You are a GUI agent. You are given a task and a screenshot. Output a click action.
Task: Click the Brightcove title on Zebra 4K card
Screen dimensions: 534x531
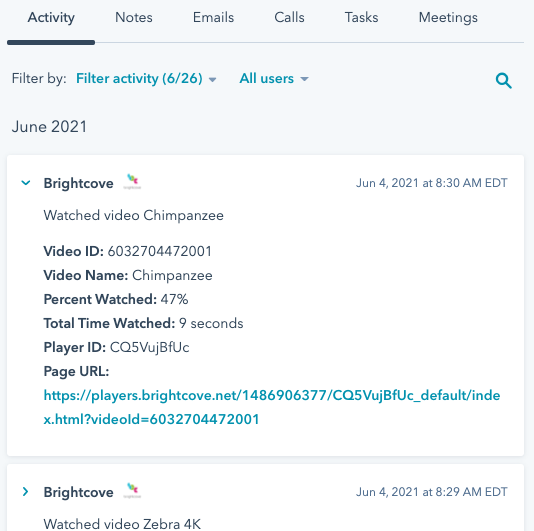pyautogui.click(x=78, y=492)
